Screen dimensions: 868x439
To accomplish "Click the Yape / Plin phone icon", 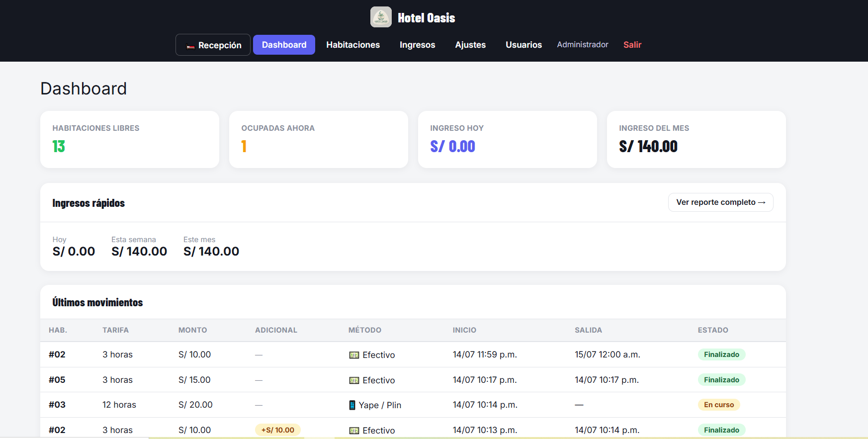I will point(352,405).
